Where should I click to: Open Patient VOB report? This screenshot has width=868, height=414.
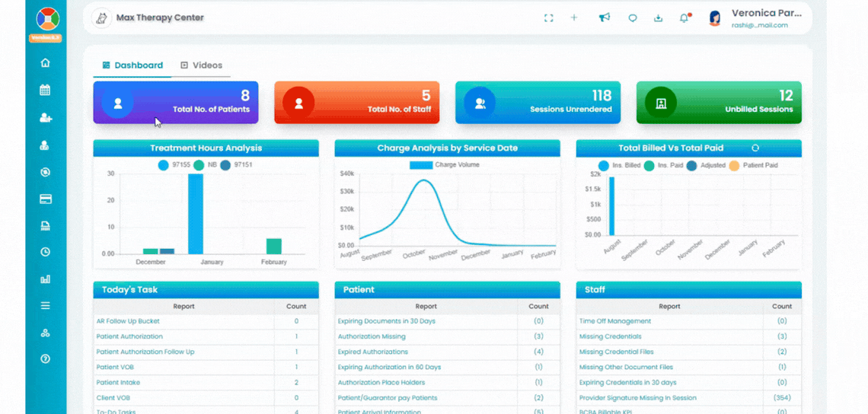click(x=115, y=367)
